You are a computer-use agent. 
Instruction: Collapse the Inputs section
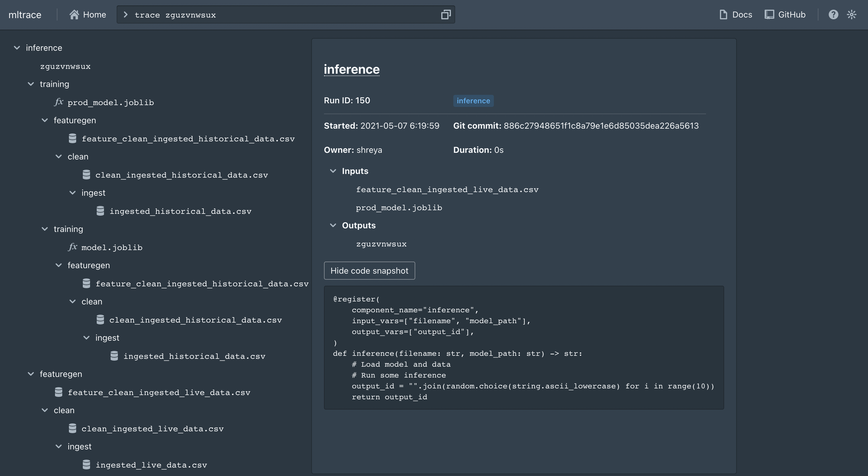333,171
